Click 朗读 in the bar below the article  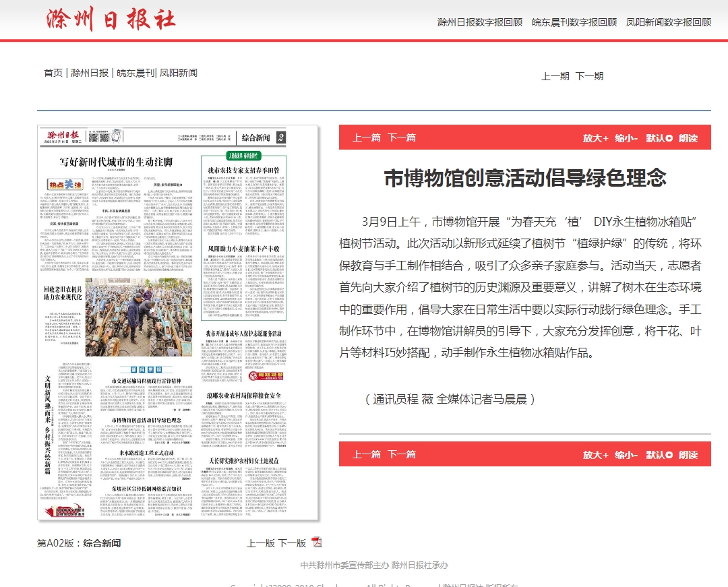coord(688,454)
